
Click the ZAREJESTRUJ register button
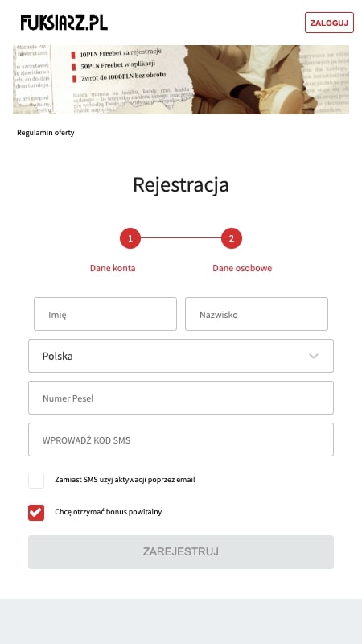[181, 552]
